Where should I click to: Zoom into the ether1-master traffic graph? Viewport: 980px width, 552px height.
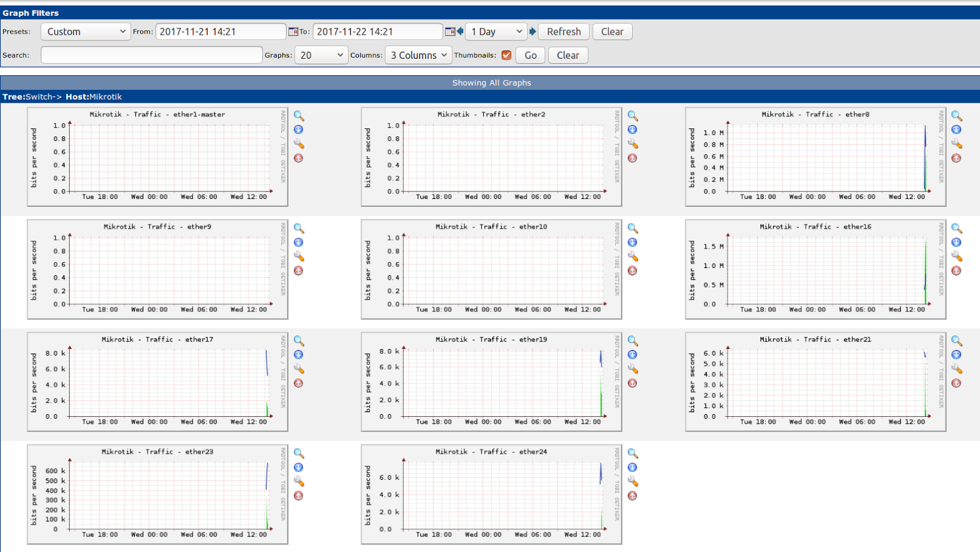click(x=299, y=115)
